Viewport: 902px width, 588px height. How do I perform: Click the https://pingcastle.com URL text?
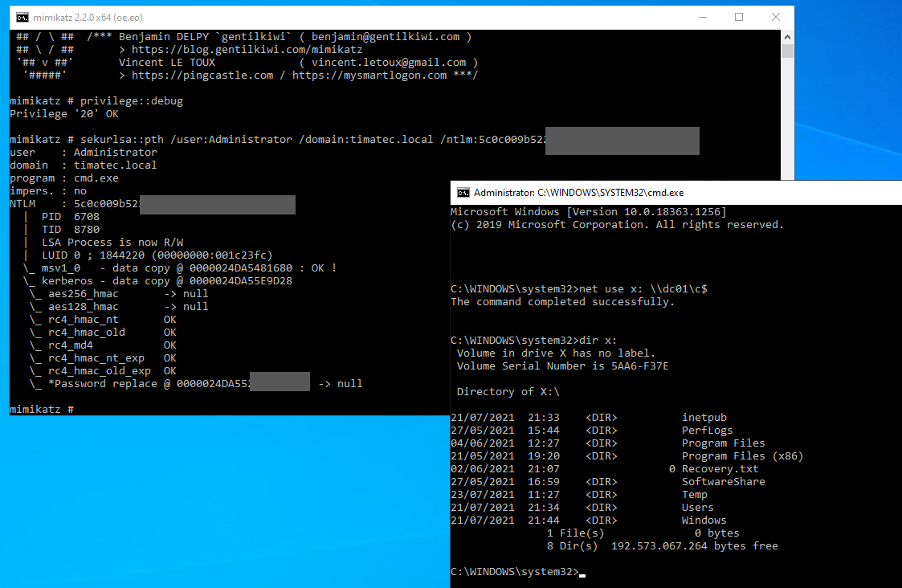202,76
